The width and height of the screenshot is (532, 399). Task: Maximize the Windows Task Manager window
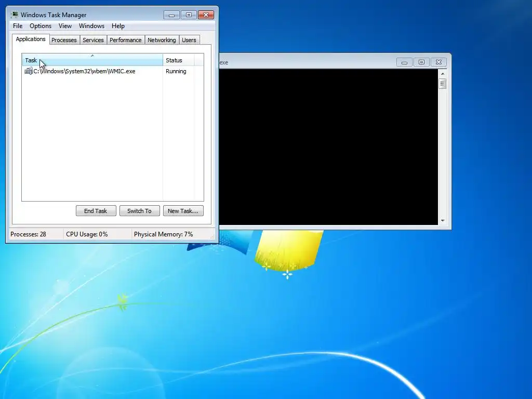pyautogui.click(x=189, y=15)
